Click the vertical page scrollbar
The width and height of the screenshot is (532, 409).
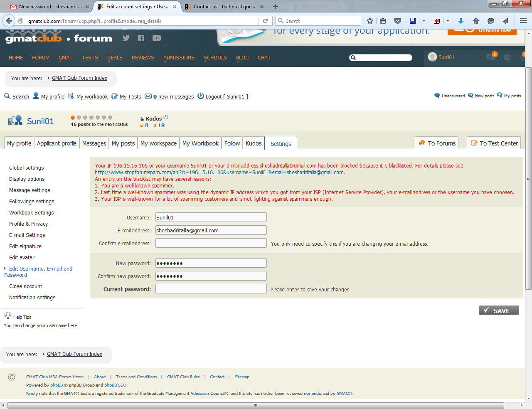pos(529,179)
